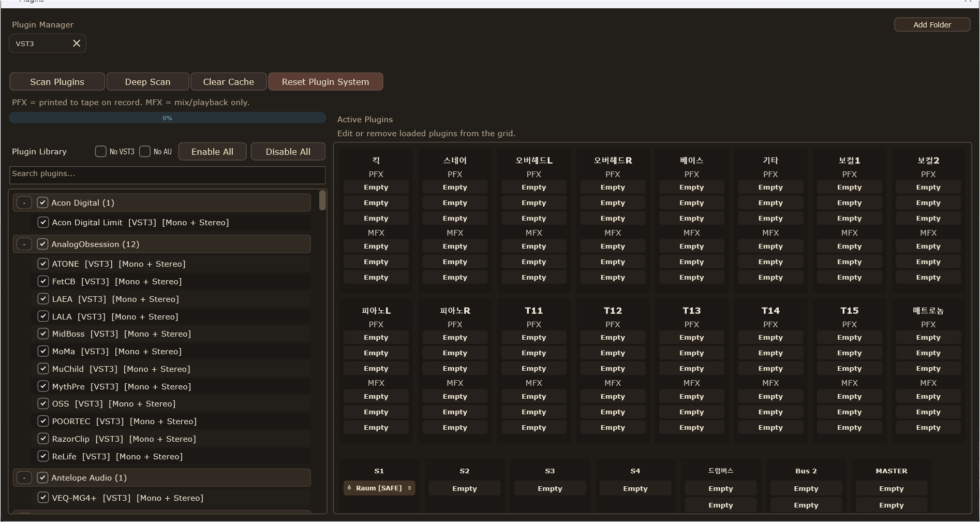
Task: Click the Clear Cache button
Action: point(229,82)
